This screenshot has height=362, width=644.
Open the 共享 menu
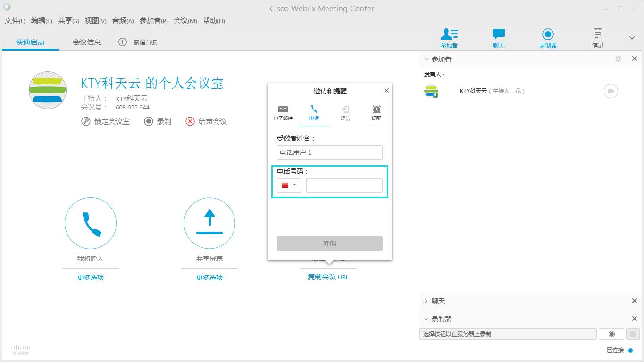(x=68, y=21)
